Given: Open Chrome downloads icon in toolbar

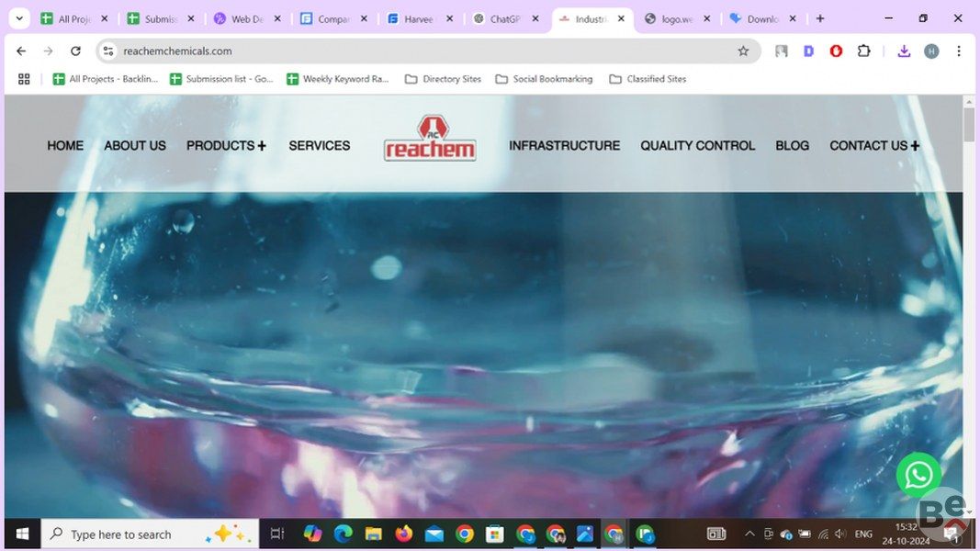Looking at the screenshot, I should click(x=904, y=51).
